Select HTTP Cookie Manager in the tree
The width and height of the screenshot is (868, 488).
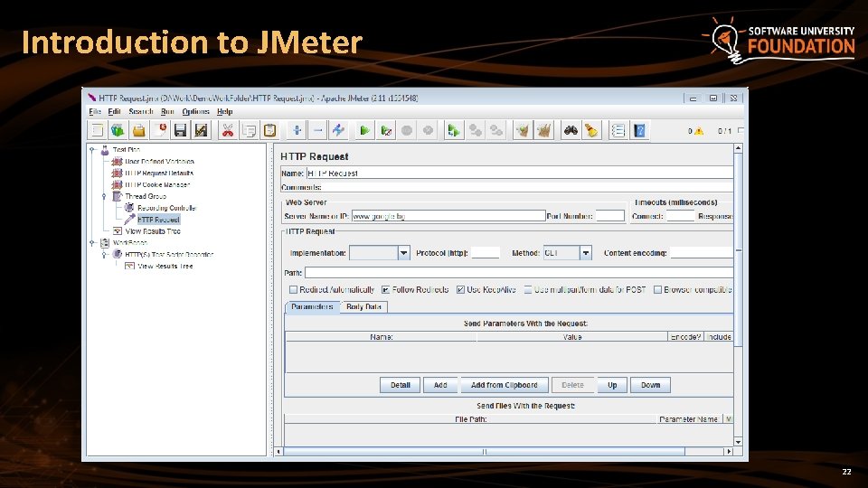(157, 184)
